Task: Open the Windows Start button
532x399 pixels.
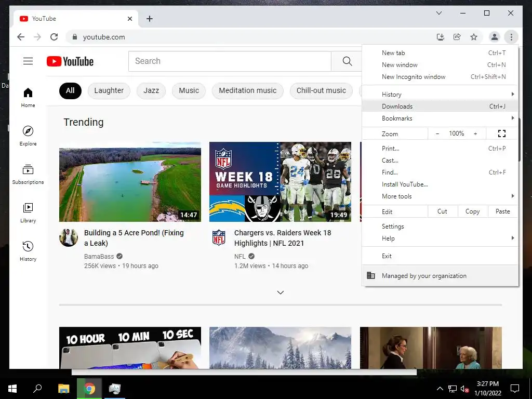Action: tap(12, 389)
